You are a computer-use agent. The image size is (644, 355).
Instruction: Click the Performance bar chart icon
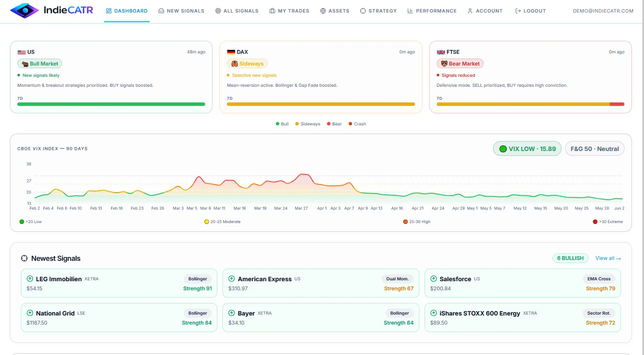pos(410,11)
